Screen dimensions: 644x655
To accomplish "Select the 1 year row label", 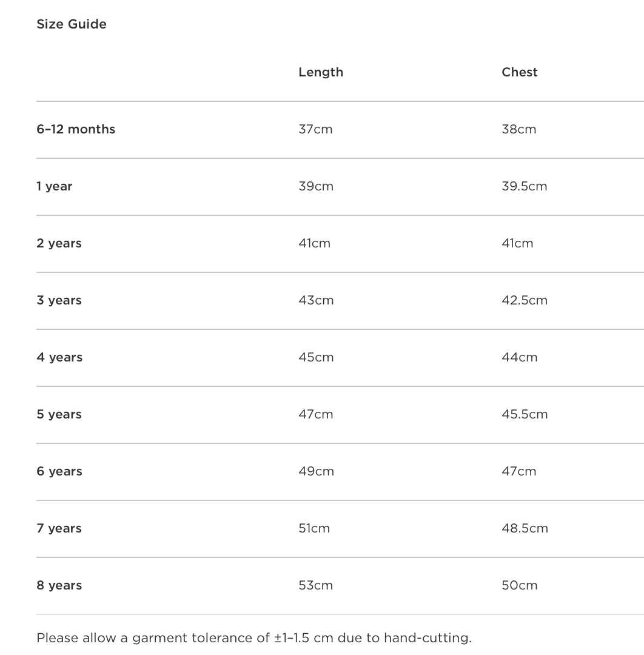I will click(x=55, y=186).
